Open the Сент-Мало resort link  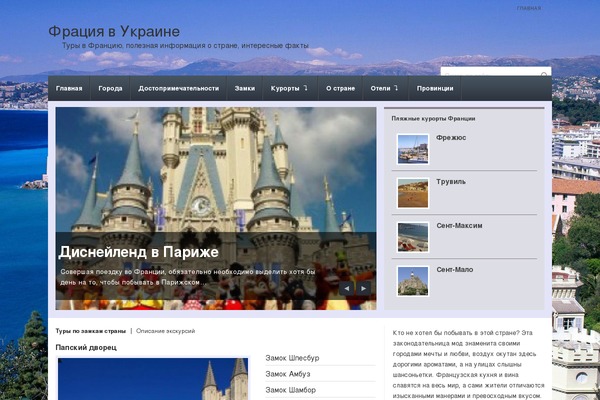pos(455,270)
